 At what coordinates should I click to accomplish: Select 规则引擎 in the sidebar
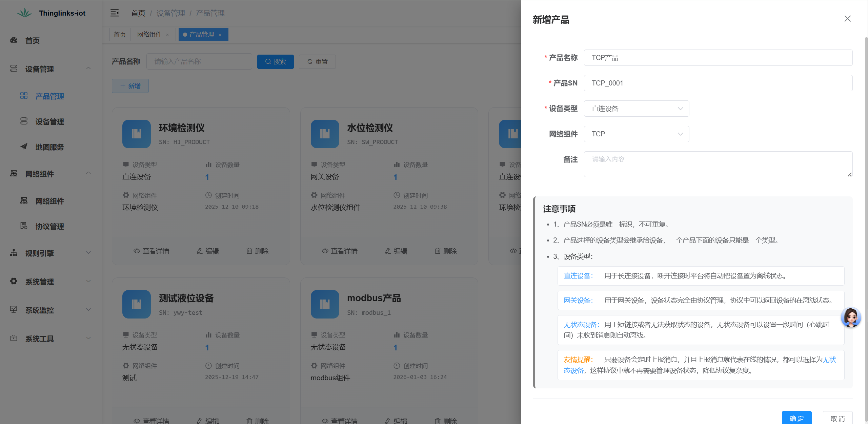point(39,253)
